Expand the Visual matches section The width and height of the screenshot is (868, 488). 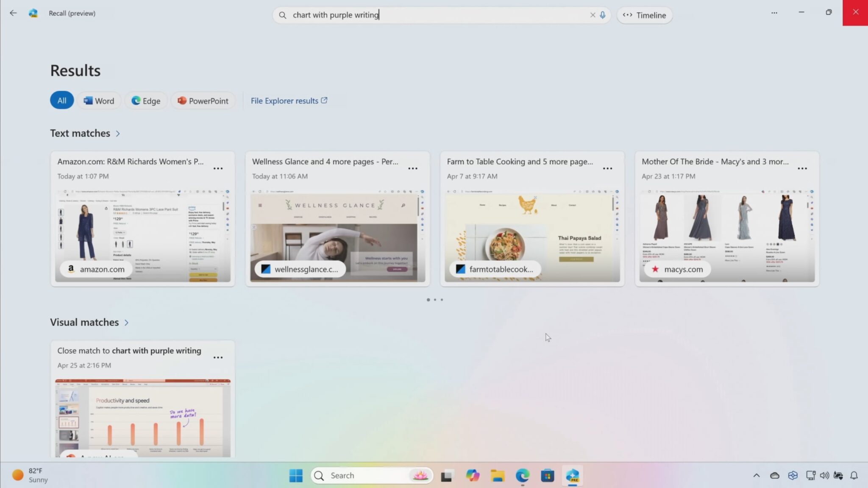pos(126,323)
